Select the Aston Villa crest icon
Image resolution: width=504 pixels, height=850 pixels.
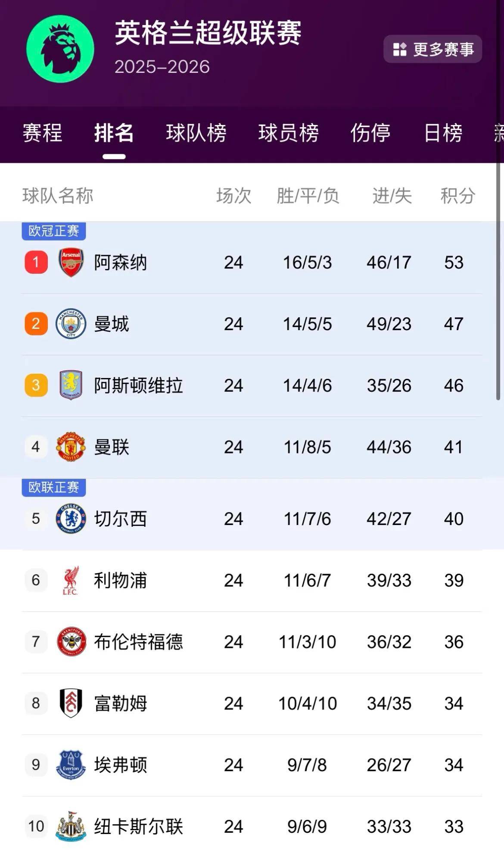tap(71, 385)
